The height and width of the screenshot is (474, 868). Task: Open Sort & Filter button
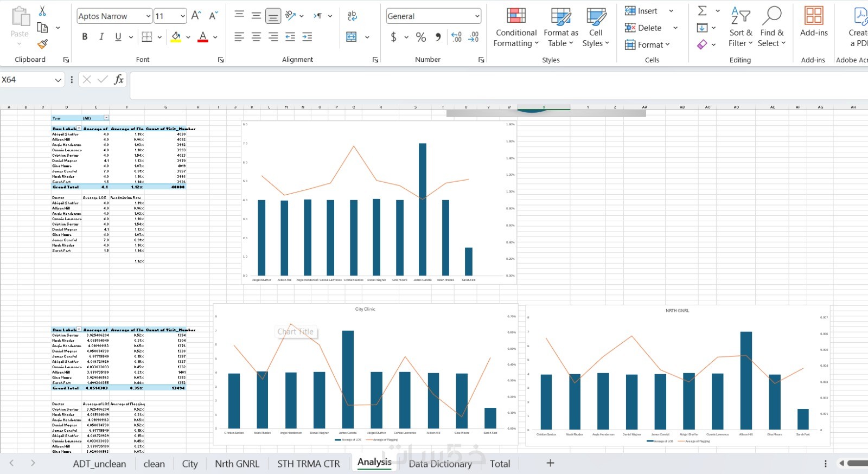click(741, 27)
